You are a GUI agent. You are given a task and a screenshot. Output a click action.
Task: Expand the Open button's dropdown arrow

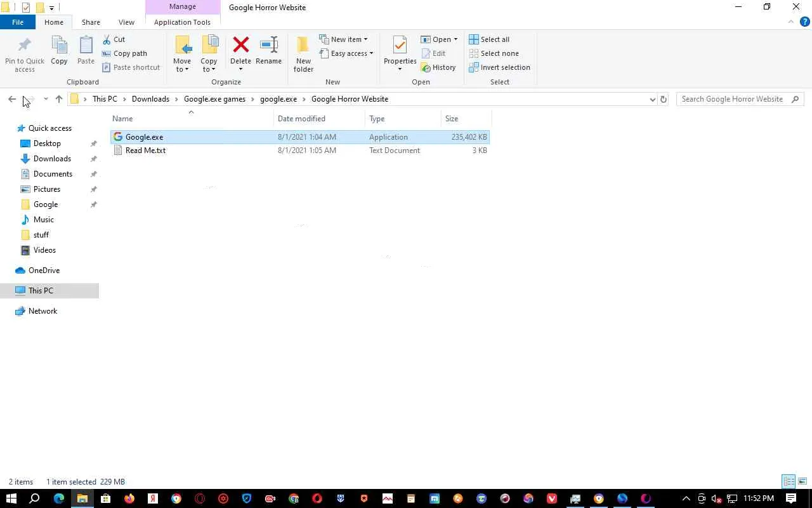coord(455,39)
